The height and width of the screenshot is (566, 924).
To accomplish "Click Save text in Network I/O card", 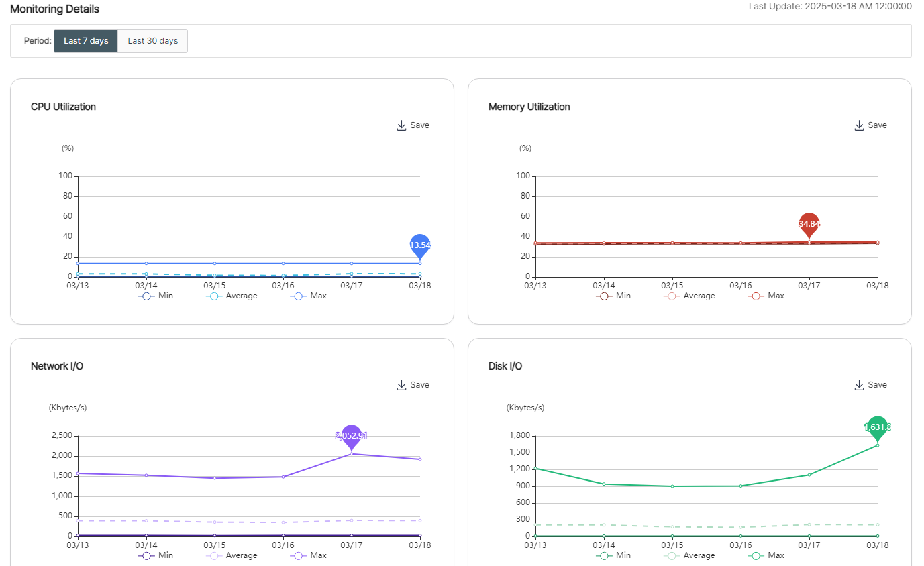I will [x=420, y=385].
